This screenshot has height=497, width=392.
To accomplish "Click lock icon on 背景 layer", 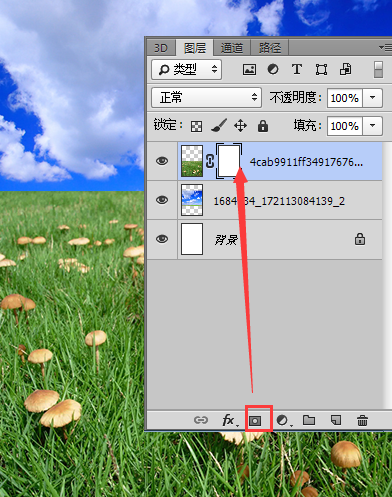I will click(360, 239).
